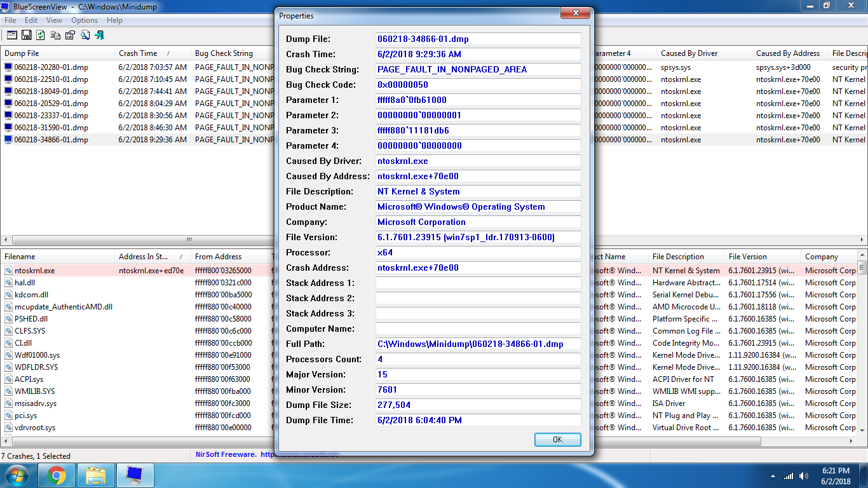
Task: Click the NirSoft Freeware status bar link
Action: pyautogui.click(x=267, y=455)
